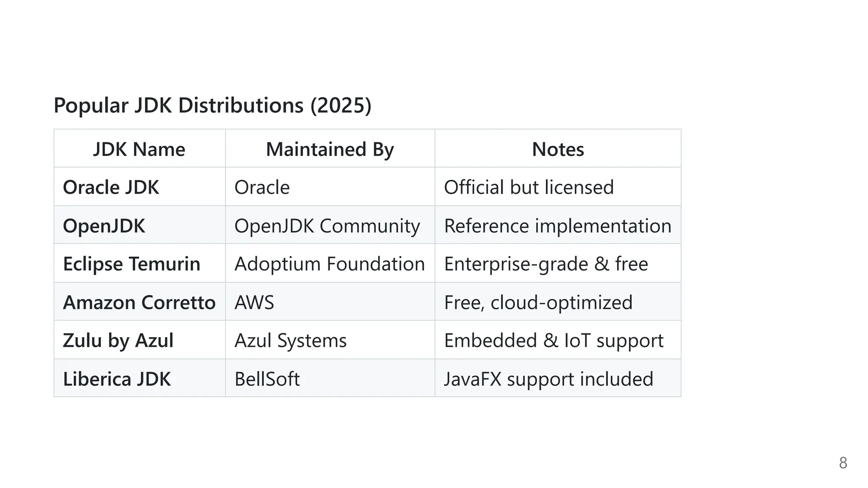Click the 'Azul Systems' cell
The width and height of the screenshot is (868, 488).
click(330, 340)
